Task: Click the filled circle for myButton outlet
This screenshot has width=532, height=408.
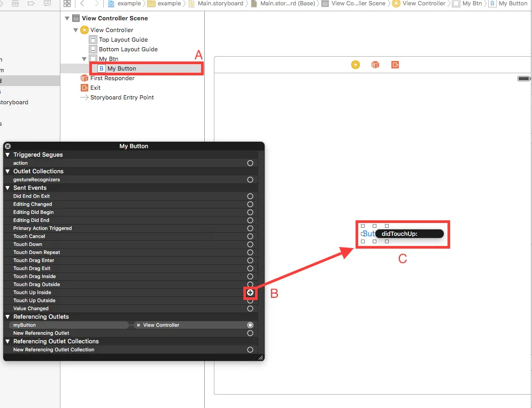Action: (x=250, y=325)
